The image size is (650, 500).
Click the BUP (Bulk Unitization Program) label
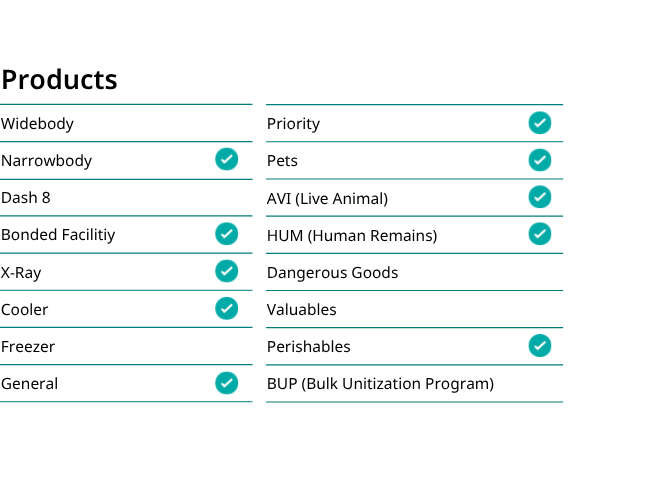click(381, 384)
